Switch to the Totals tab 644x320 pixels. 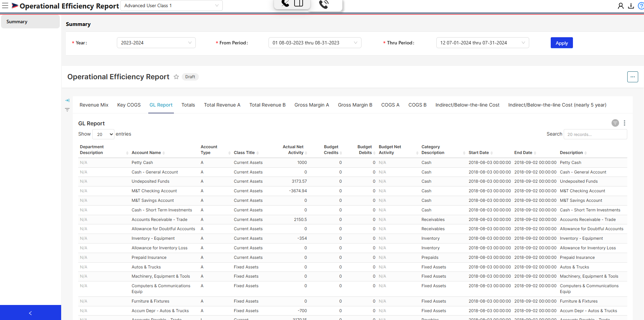[188, 105]
